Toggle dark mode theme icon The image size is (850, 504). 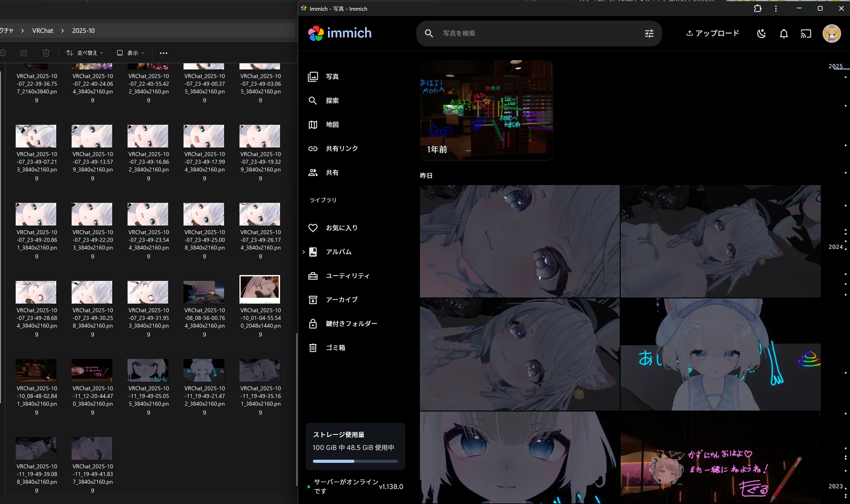tap(761, 33)
